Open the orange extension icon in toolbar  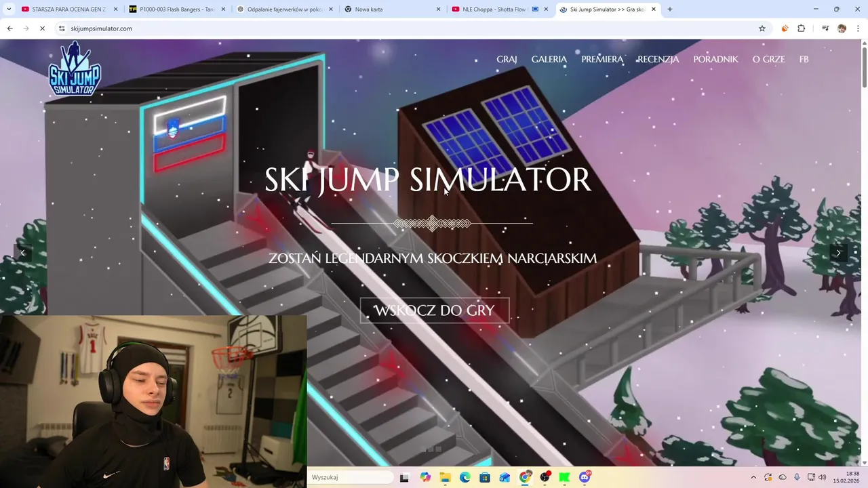pyautogui.click(x=785, y=28)
